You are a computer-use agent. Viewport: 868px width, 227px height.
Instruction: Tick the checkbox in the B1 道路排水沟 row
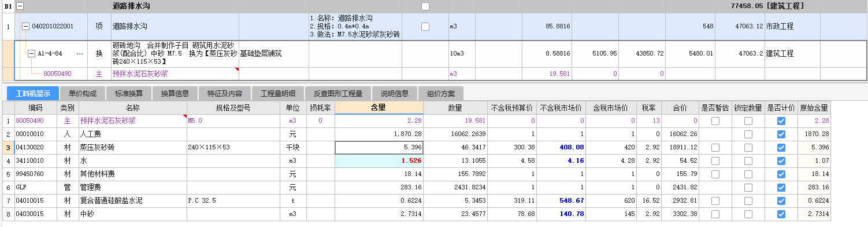point(425,6)
